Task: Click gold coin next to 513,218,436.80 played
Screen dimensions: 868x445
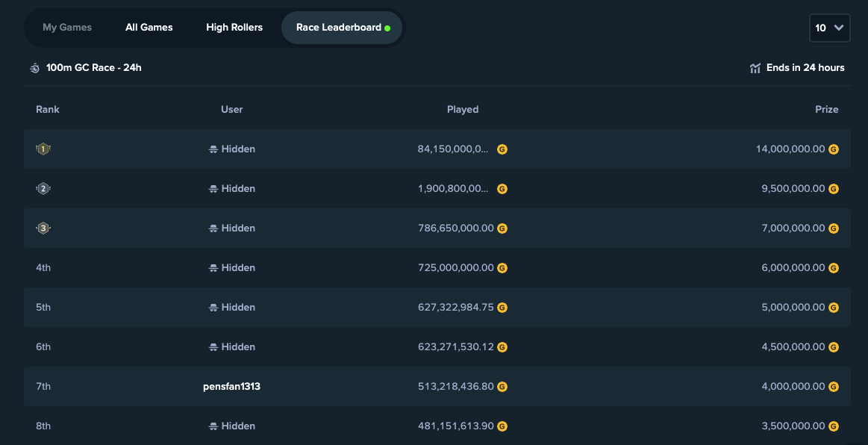Action: [x=502, y=387]
